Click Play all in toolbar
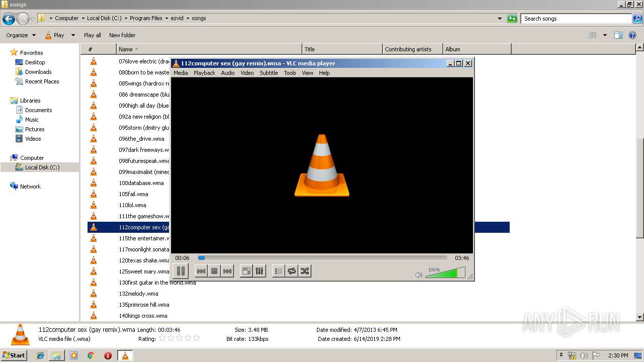 point(93,35)
